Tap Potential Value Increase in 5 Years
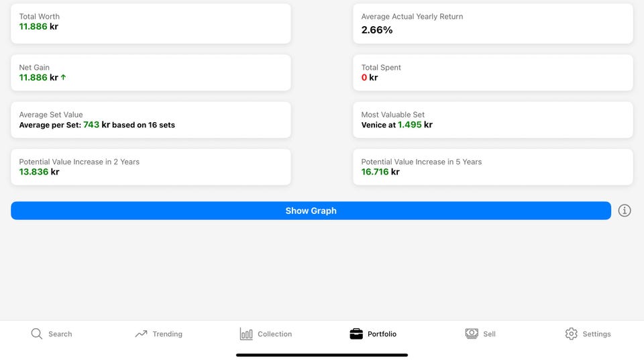Viewport: 644px width, 361px height. pyautogui.click(x=493, y=167)
